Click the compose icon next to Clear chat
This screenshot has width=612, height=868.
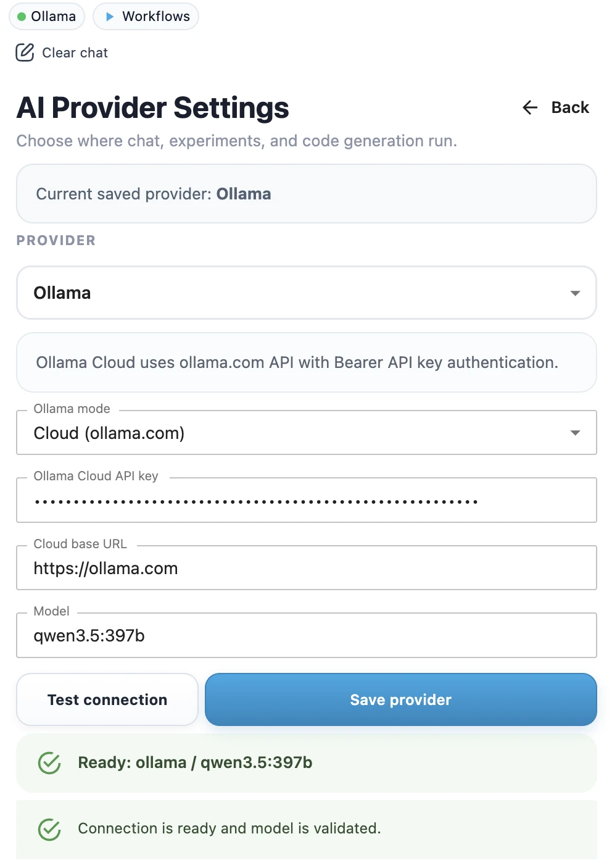pyautogui.click(x=25, y=52)
